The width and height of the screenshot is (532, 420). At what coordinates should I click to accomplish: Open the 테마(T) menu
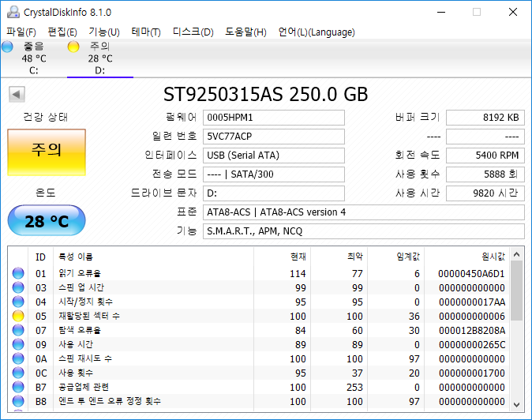pyautogui.click(x=146, y=32)
